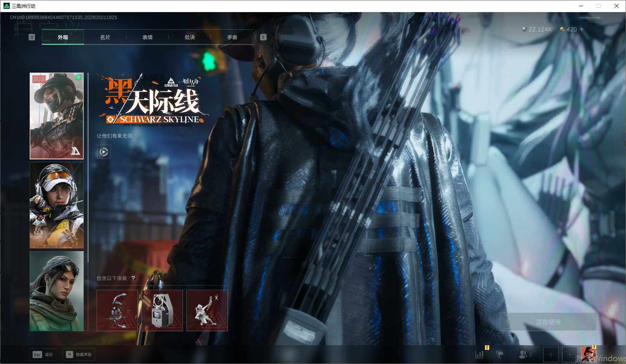This screenshot has height=364, width=626.
Task: View the white backpack device skin item
Action: coord(162,310)
